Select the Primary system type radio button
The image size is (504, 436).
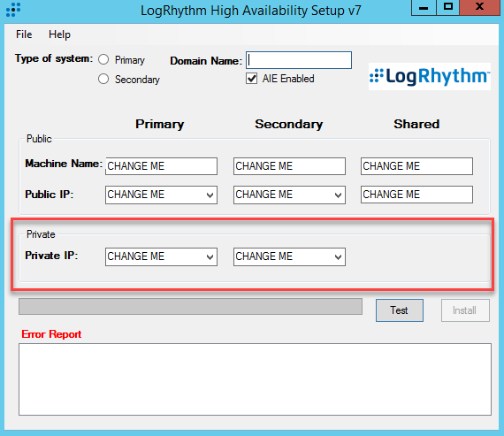coord(103,59)
